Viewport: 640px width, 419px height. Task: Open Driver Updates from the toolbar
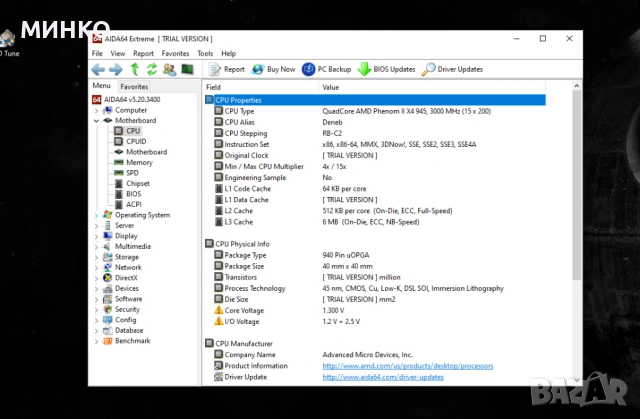tap(452, 69)
